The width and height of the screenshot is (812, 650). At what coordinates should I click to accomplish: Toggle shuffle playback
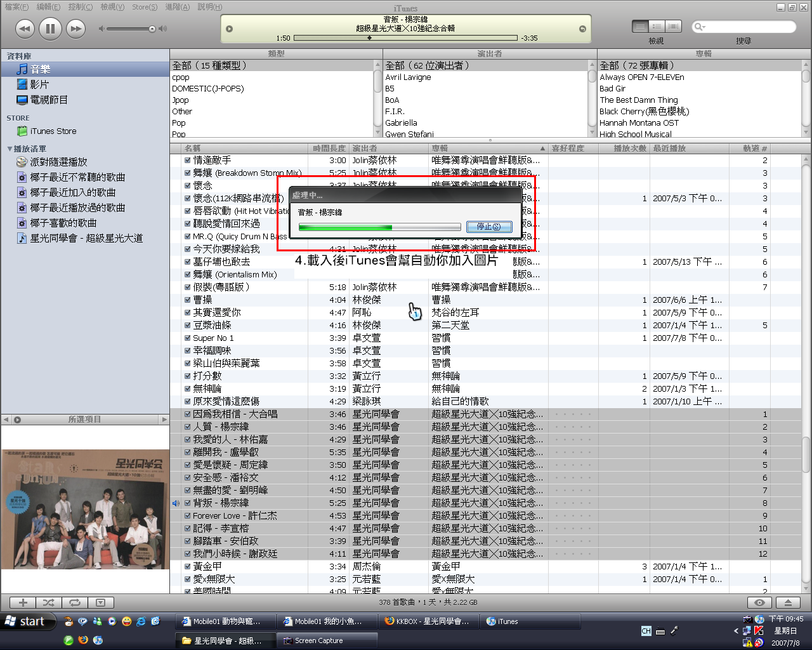(49, 603)
